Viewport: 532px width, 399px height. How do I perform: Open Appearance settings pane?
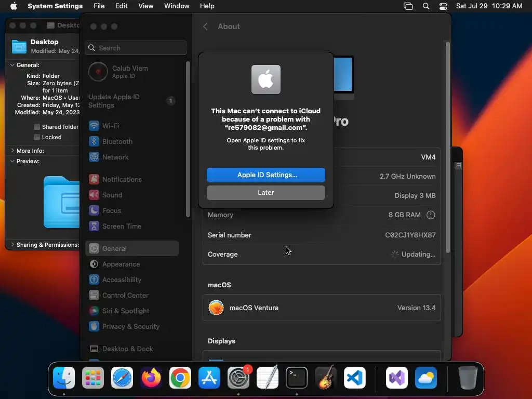pyautogui.click(x=132, y=264)
